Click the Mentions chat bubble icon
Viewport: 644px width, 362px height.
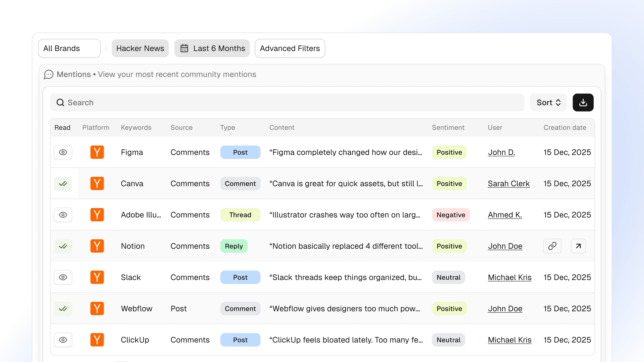tap(48, 74)
